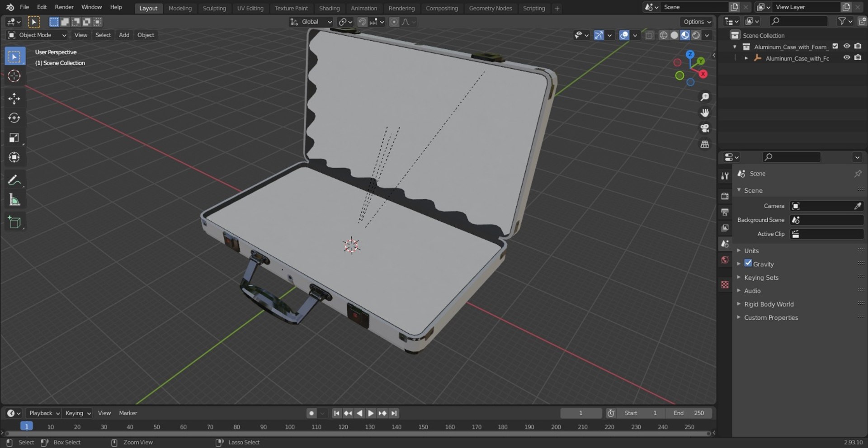The width and height of the screenshot is (868, 448).
Task: Open the Keying menu in timeline
Action: coord(78,413)
